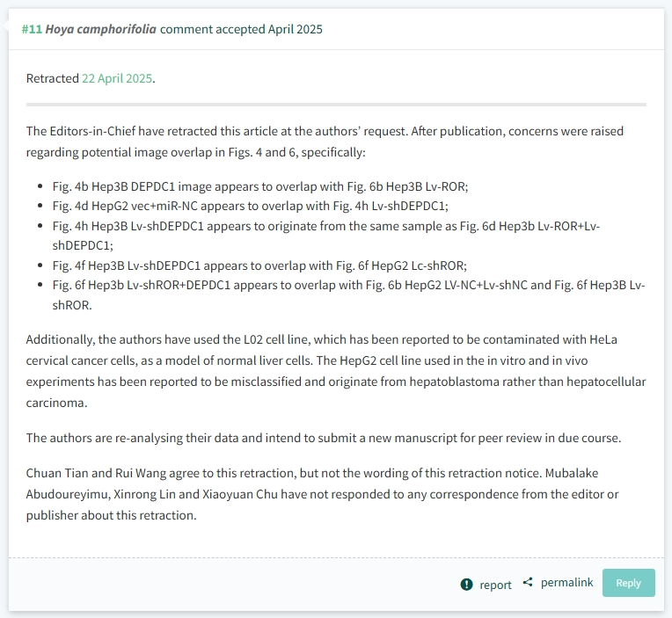Screen dimensions: 672x618
Task: Click the Editors-in-Chief retraction paragraph
Action: tap(325, 142)
